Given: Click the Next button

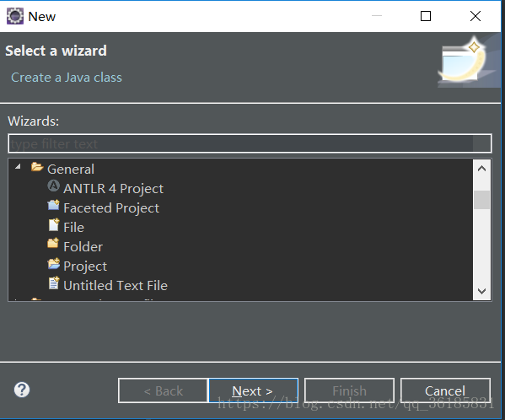Looking at the screenshot, I should pyautogui.click(x=254, y=390).
